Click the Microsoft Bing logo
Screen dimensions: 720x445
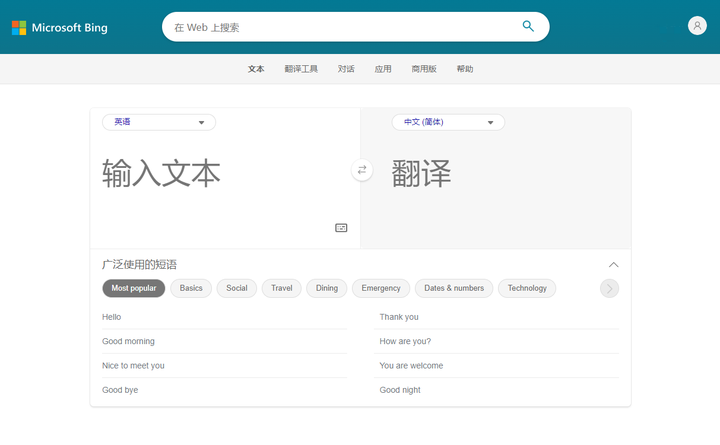[60, 28]
